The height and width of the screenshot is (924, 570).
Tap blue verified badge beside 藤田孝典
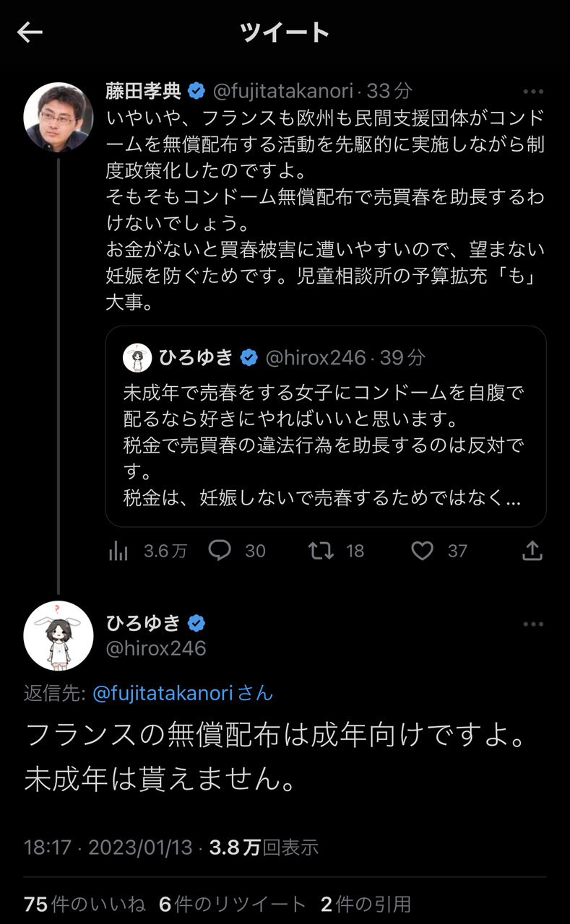(x=196, y=91)
